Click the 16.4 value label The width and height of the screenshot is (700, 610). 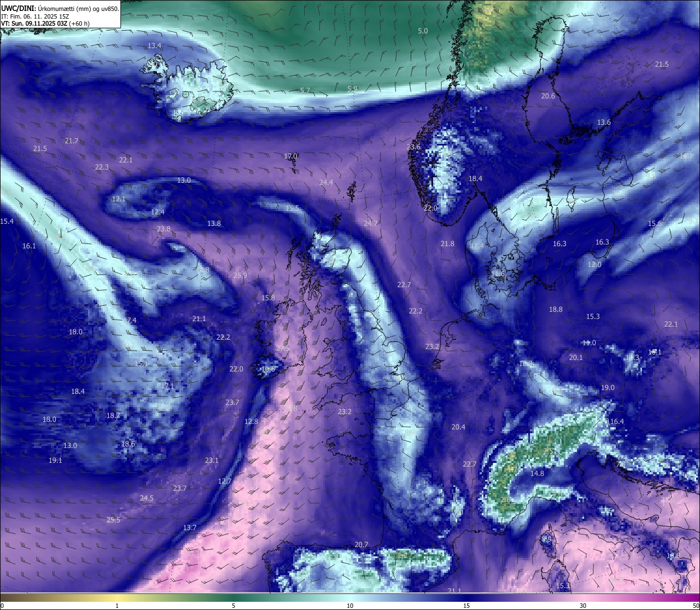point(617,421)
